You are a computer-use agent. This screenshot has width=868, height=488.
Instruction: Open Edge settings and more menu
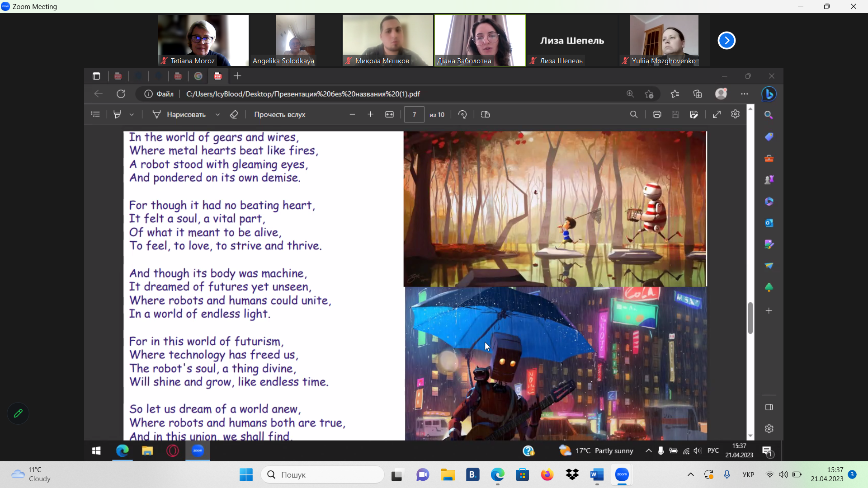745,94
